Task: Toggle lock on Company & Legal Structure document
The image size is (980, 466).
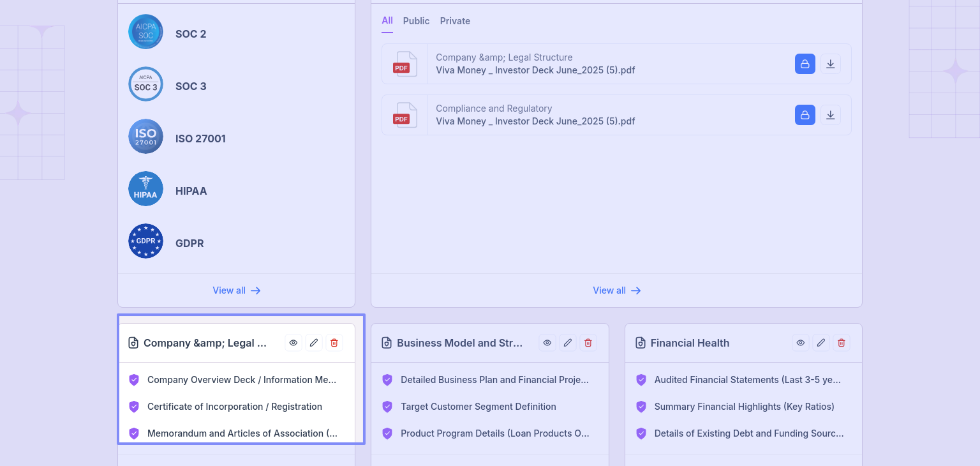Action: (x=805, y=64)
